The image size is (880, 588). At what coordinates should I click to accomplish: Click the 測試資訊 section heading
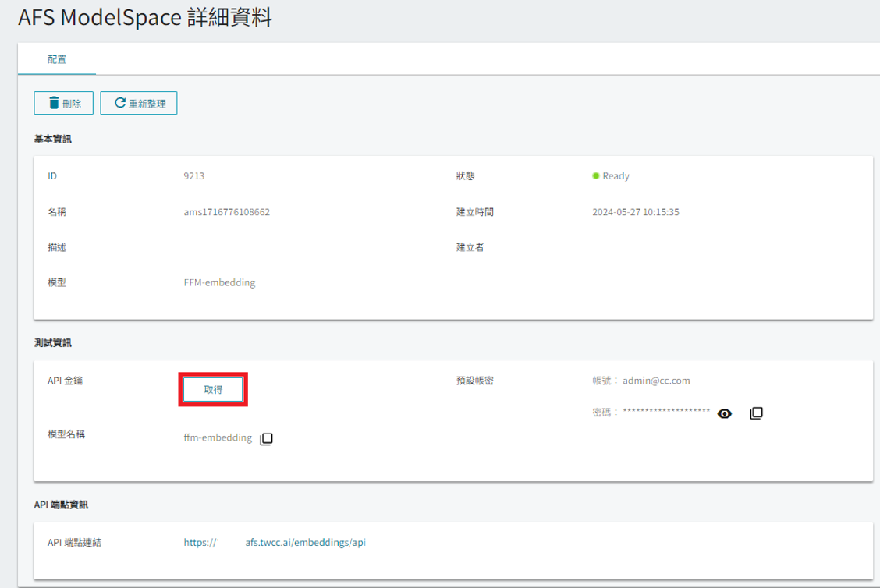coord(53,343)
